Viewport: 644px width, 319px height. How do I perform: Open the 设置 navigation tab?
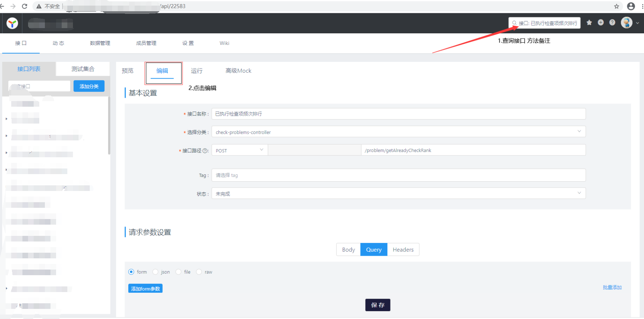pos(188,43)
